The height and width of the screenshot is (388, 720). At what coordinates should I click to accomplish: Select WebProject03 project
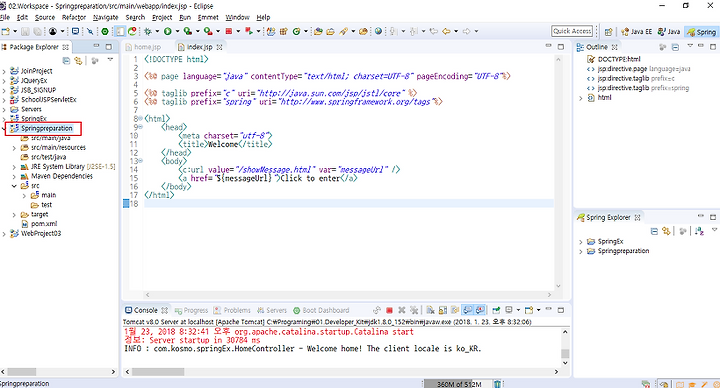[36, 234]
